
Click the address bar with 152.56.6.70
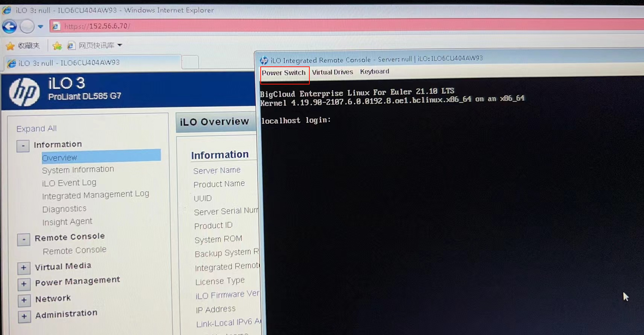click(x=347, y=26)
